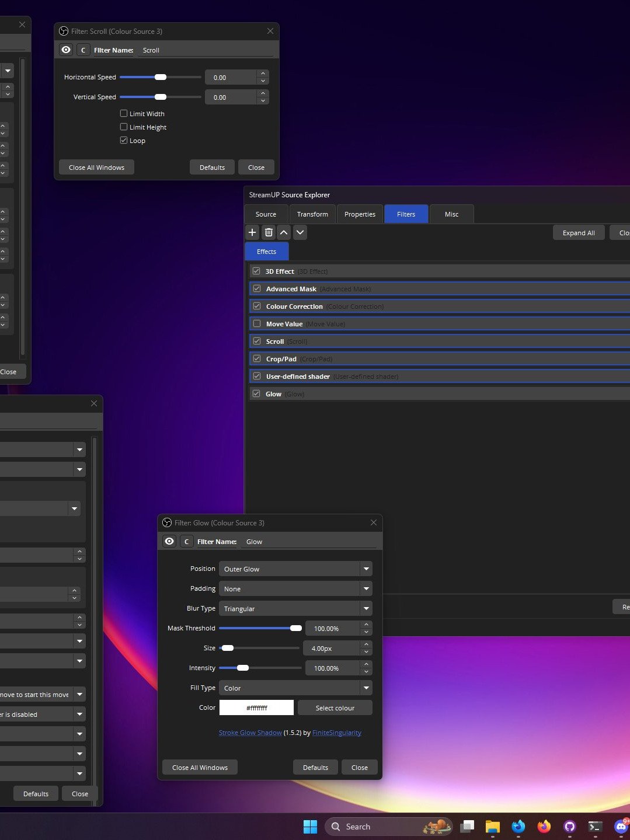Move filter down with the down arrow icon
The width and height of the screenshot is (630, 840).
[x=300, y=232]
